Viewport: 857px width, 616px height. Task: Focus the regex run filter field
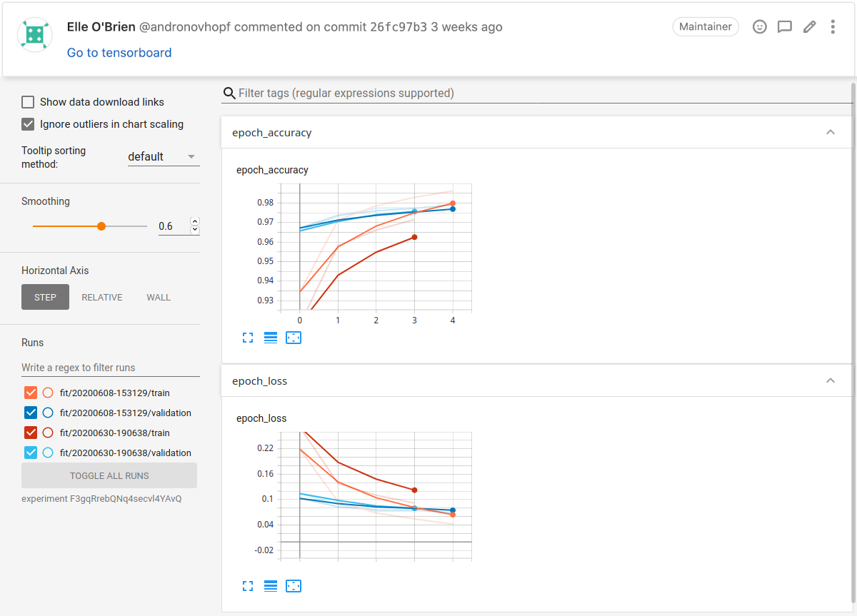click(x=111, y=368)
